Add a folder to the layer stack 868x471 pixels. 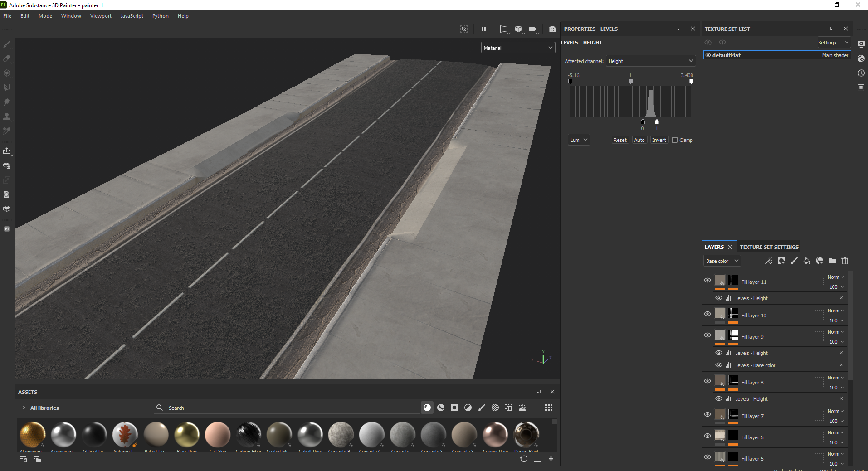tap(832, 261)
